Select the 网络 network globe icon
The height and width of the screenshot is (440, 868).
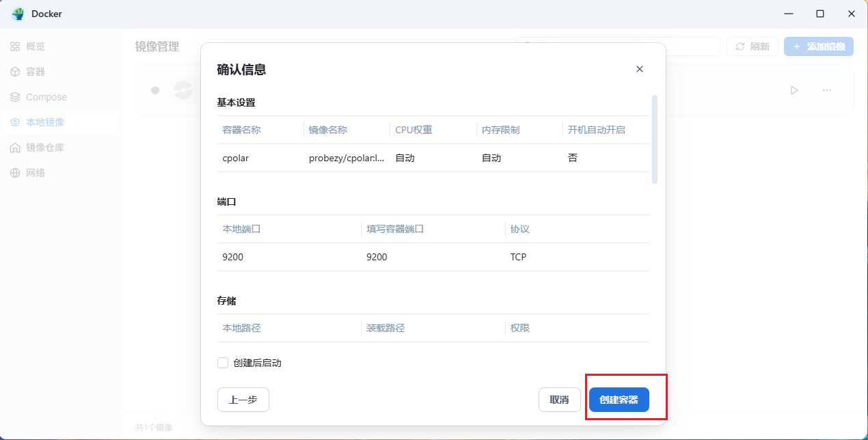click(15, 173)
